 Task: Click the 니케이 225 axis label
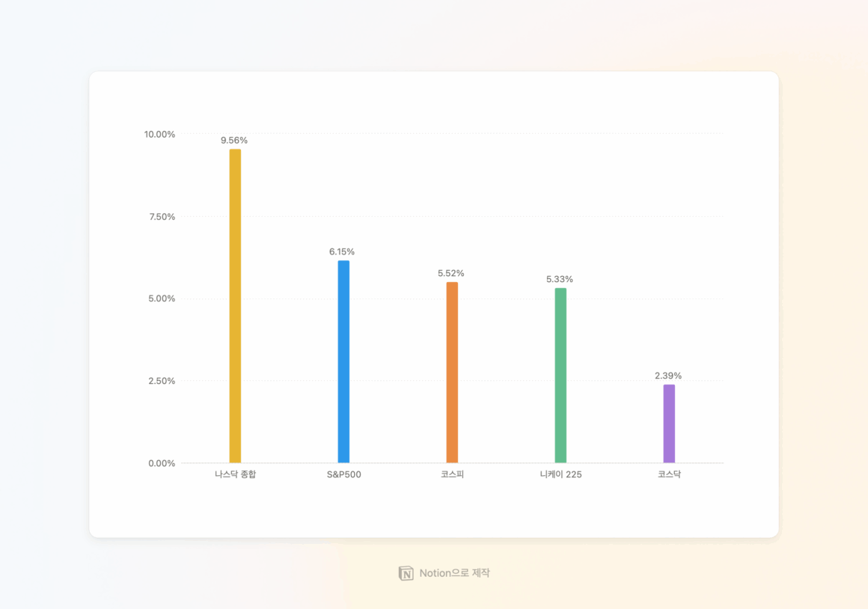(560, 474)
